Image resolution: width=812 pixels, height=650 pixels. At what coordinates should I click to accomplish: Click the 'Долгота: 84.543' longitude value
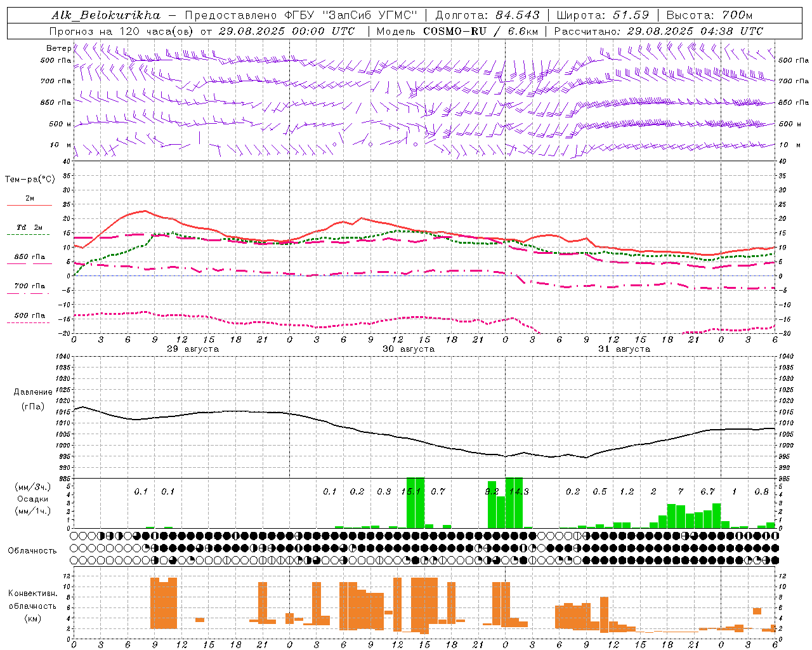pos(487,15)
